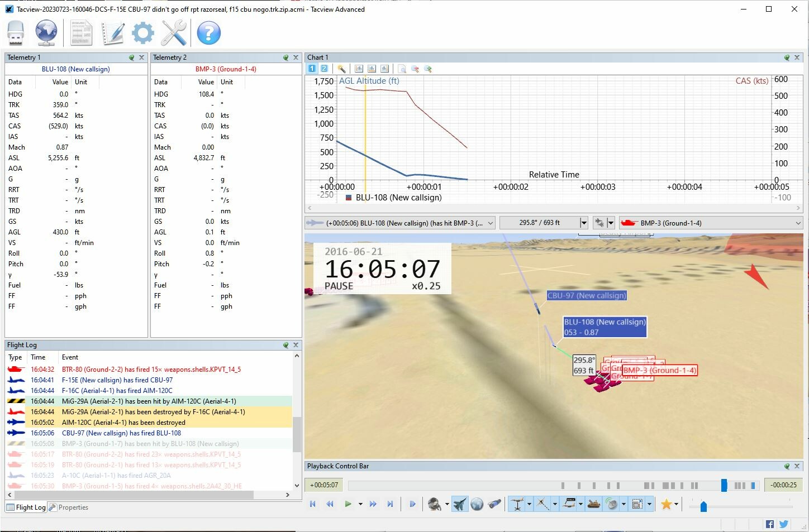
Task: Expand the radar options dropdown arrow
Action: point(624,504)
